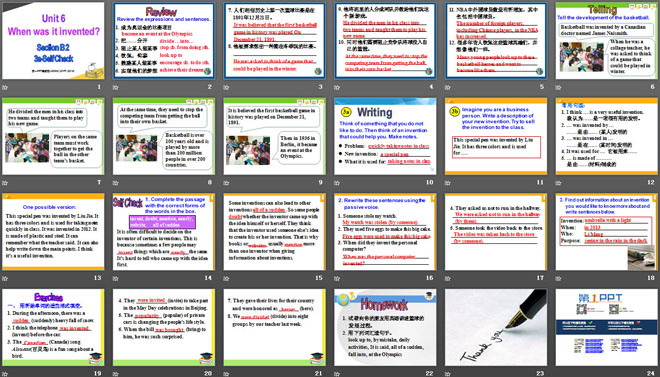The image size is (660, 377).
Task: Click the star icon below slide 20
Action: tap(115, 374)
